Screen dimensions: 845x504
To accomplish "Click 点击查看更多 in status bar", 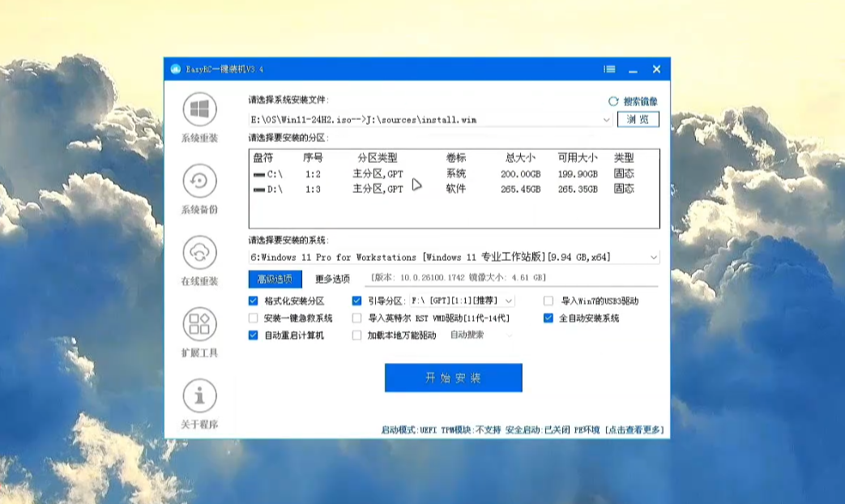I will coord(634,429).
